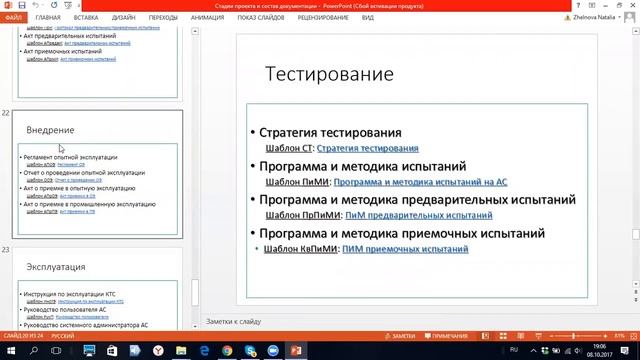Open PowerPoint help question mark
The height and width of the screenshot is (360, 640).
tap(578, 5)
